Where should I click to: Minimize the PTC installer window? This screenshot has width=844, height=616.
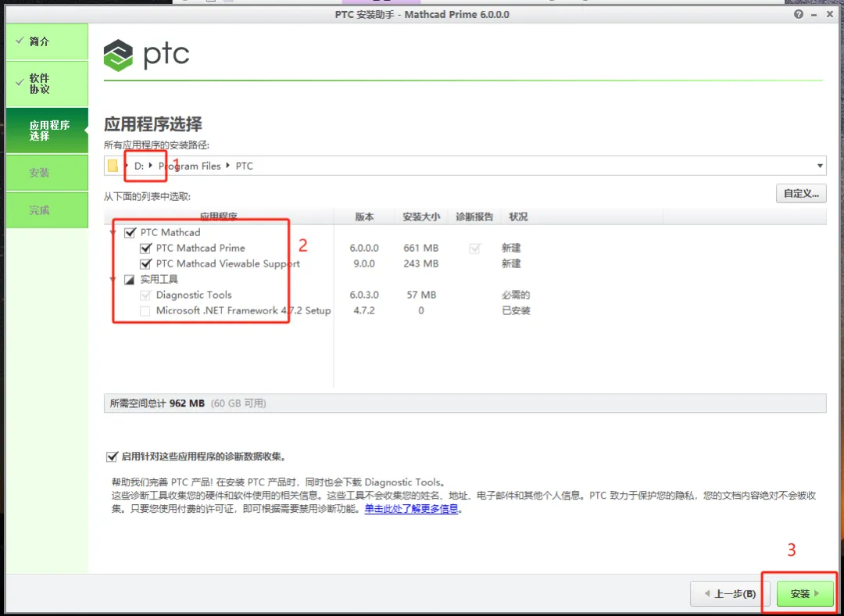(815, 15)
